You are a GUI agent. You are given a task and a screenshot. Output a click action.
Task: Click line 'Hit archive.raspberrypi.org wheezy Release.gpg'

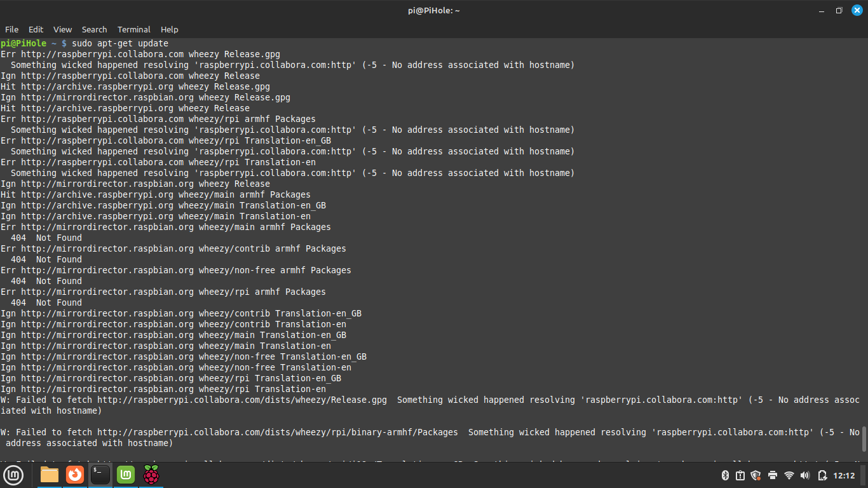pos(135,86)
